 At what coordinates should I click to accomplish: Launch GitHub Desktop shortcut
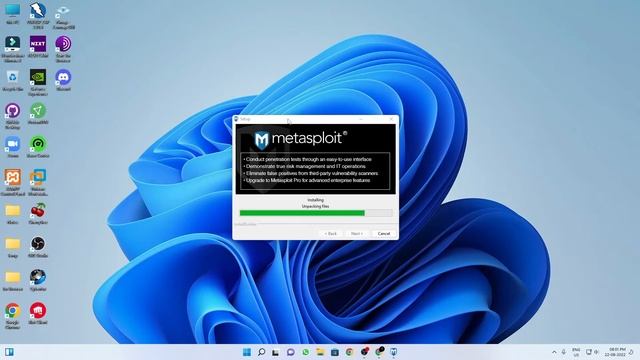click(x=13, y=116)
